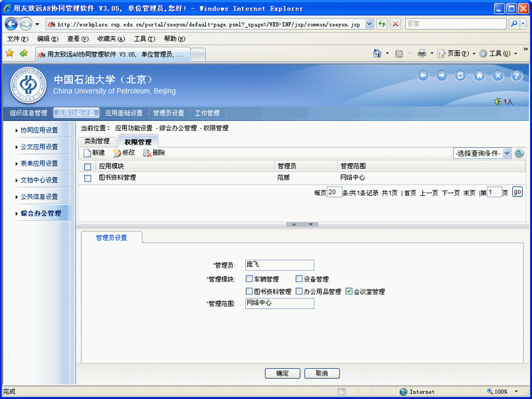
Task: Open the 组织信息管理 menu tab
Action: [28, 113]
